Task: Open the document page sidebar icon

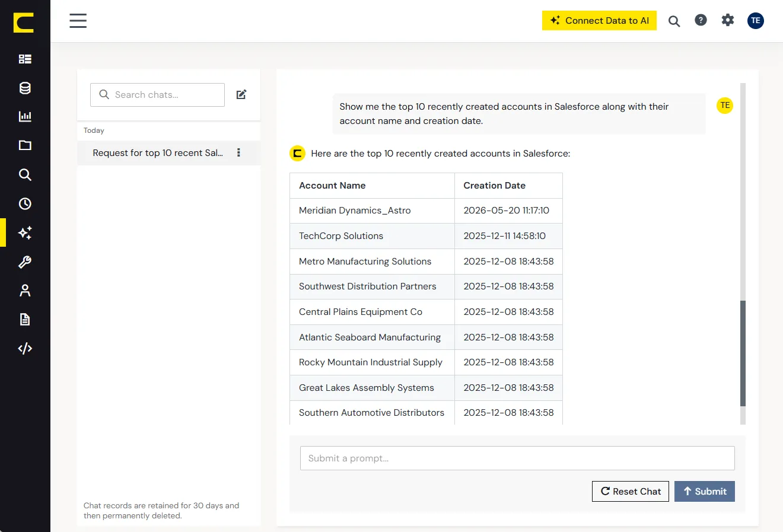Action: tap(25, 319)
